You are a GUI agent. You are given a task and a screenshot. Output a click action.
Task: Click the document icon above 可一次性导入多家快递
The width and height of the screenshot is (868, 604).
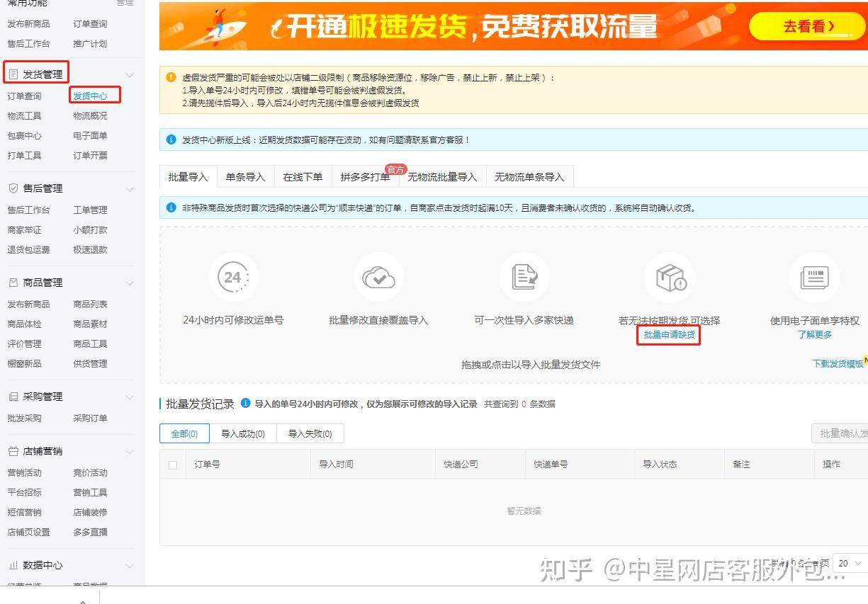pyautogui.click(x=524, y=278)
